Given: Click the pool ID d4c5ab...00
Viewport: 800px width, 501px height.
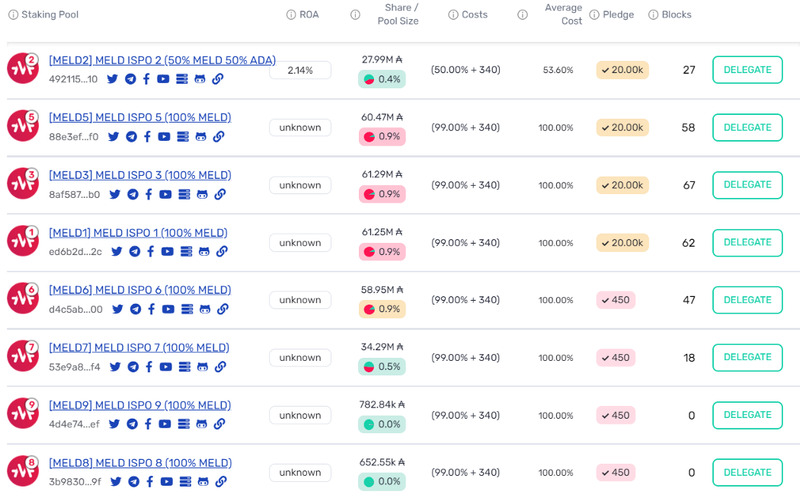Looking at the screenshot, I should point(76,309).
